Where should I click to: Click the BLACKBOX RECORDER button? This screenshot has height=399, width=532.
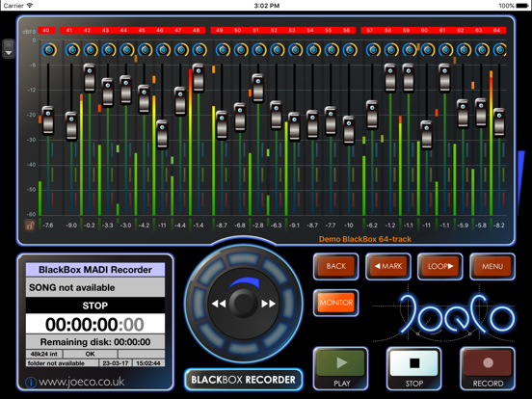pyautogui.click(x=243, y=380)
